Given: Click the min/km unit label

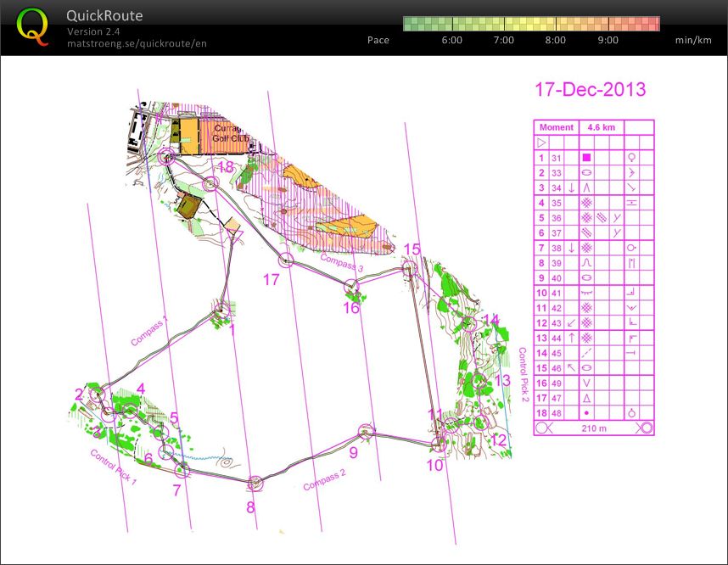Looking at the screenshot, I should coord(693,40).
